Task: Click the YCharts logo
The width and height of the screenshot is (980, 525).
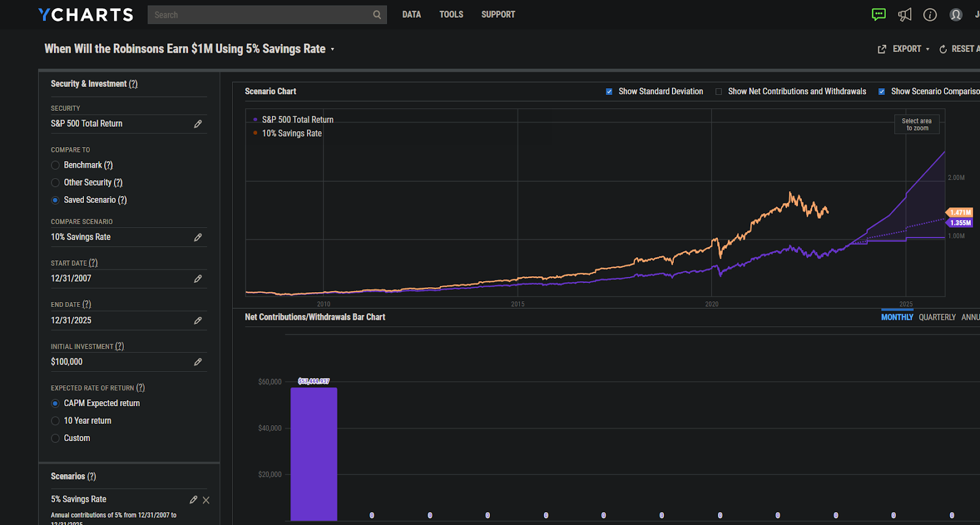Action: coord(86,15)
